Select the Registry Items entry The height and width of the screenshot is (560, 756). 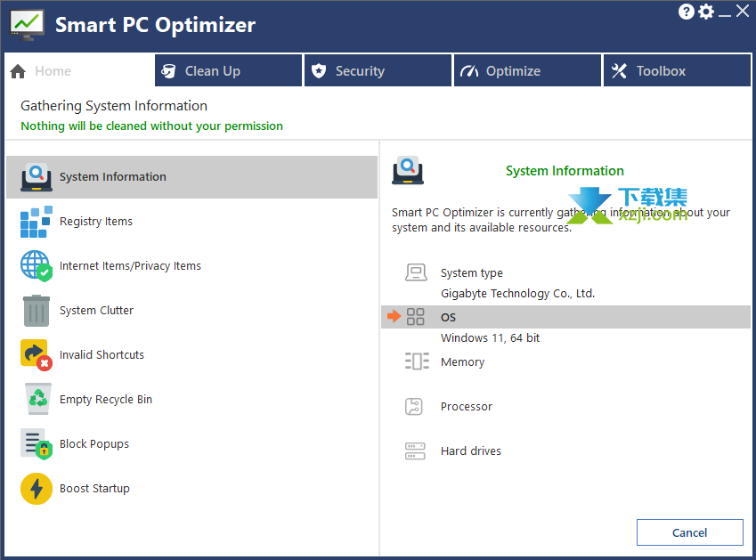click(191, 221)
